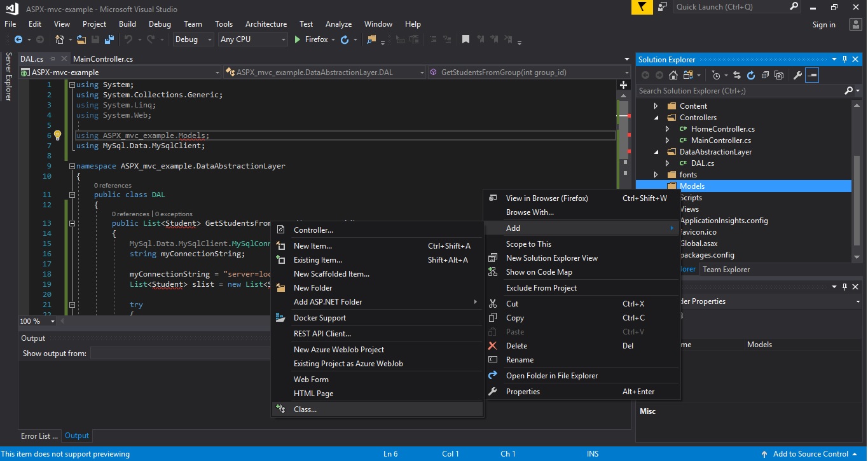Toggle Show All Files in Solution Explorer
This screenshot has width=868, height=461.
(x=779, y=75)
